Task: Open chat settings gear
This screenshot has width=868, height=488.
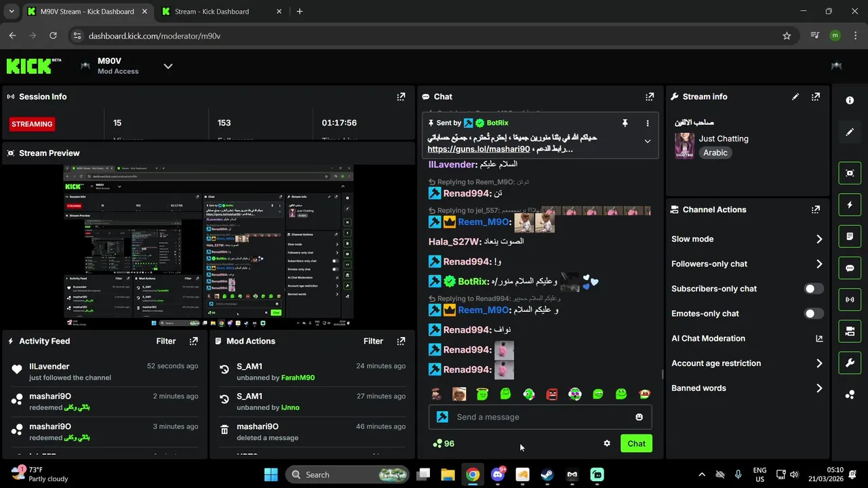Action: [x=607, y=443]
